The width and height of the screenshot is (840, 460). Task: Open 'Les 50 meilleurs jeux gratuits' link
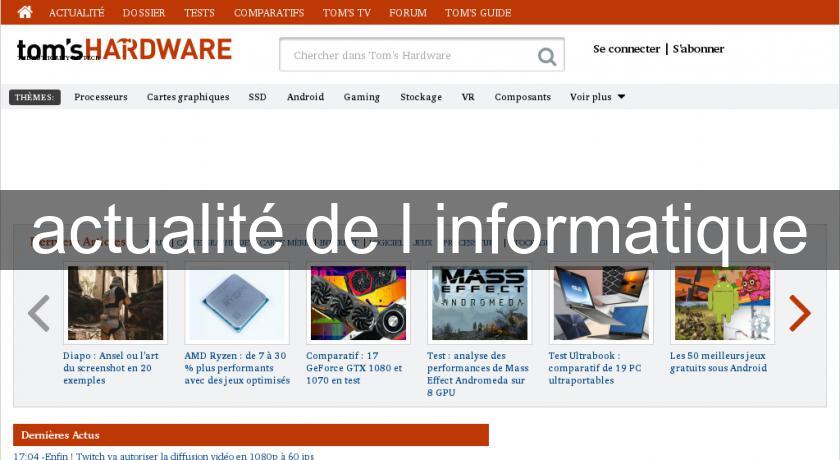coord(718,362)
